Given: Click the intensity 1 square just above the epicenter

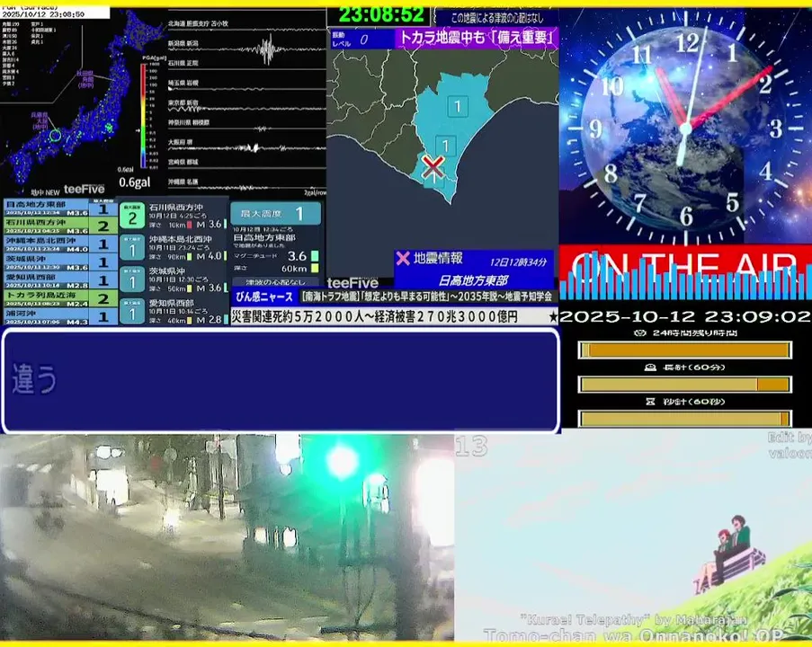Looking at the screenshot, I should (445, 146).
